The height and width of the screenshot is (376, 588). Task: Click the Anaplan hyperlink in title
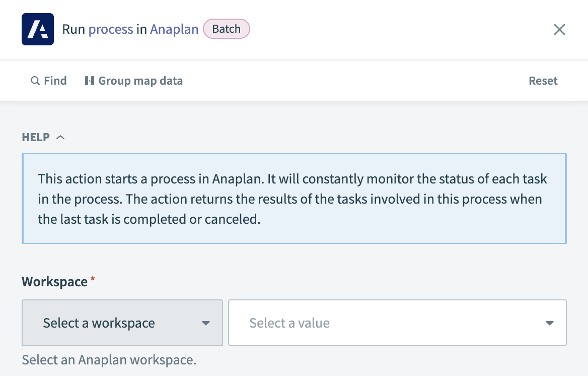(174, 29)
